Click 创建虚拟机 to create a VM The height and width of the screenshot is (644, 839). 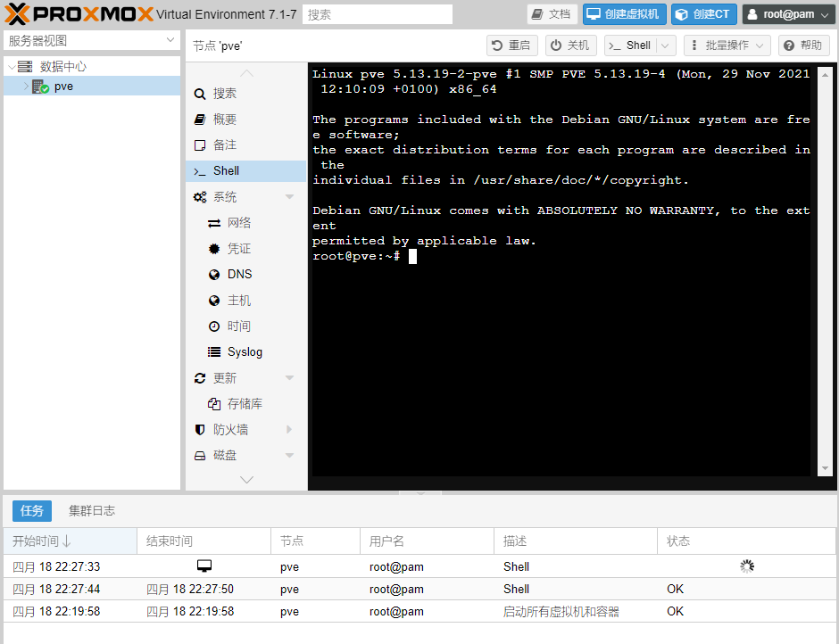tap(624, 14)
